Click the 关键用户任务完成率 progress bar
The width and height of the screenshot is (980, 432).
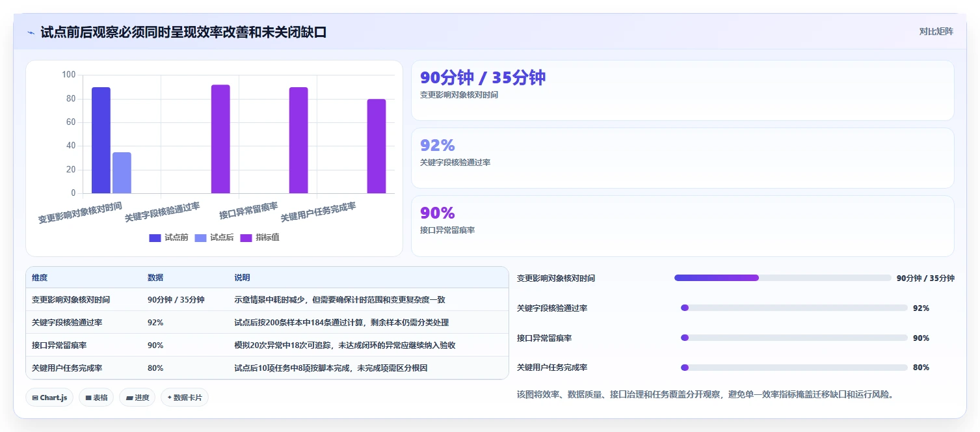pyautogui.click(x=794, y=368)
